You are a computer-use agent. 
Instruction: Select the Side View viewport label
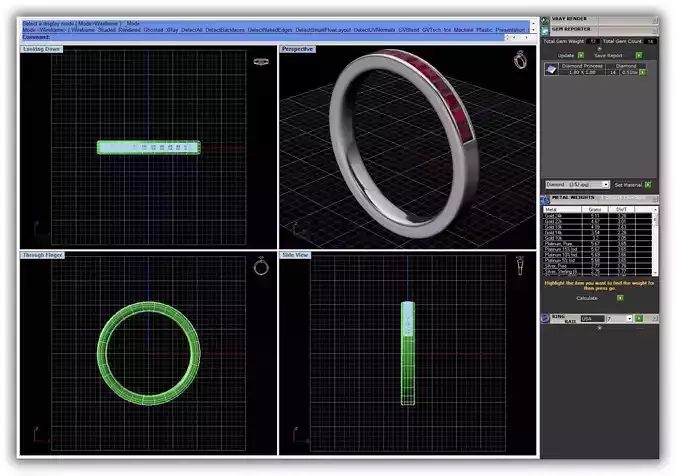coord(295,255)
